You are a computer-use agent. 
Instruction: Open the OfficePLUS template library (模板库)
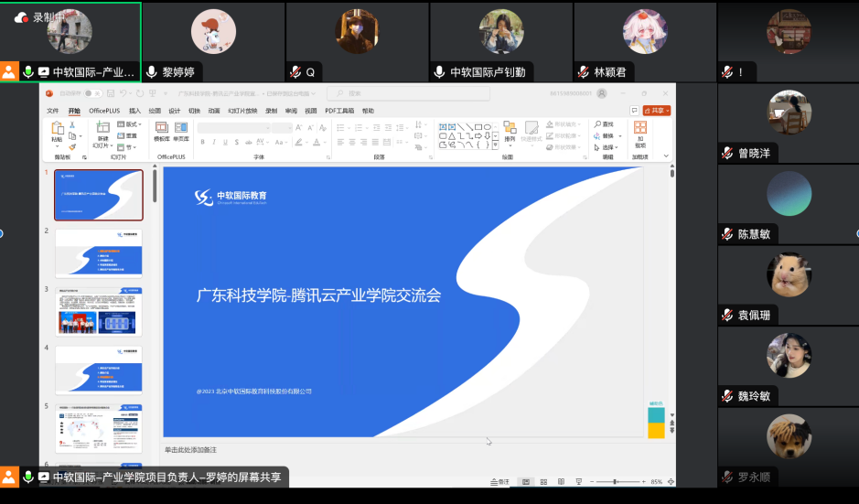click(162, 132)
